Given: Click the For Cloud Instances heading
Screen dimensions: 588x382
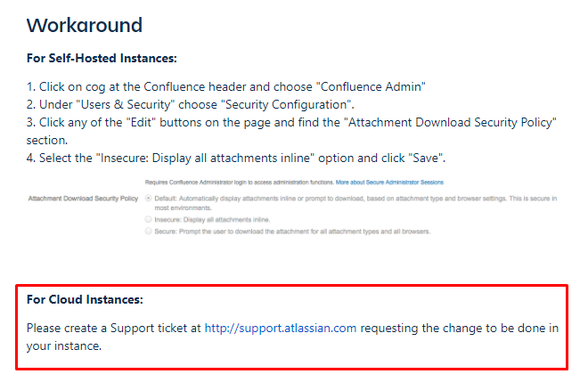Looking at the screenshot, I should (x=85, y=299).
